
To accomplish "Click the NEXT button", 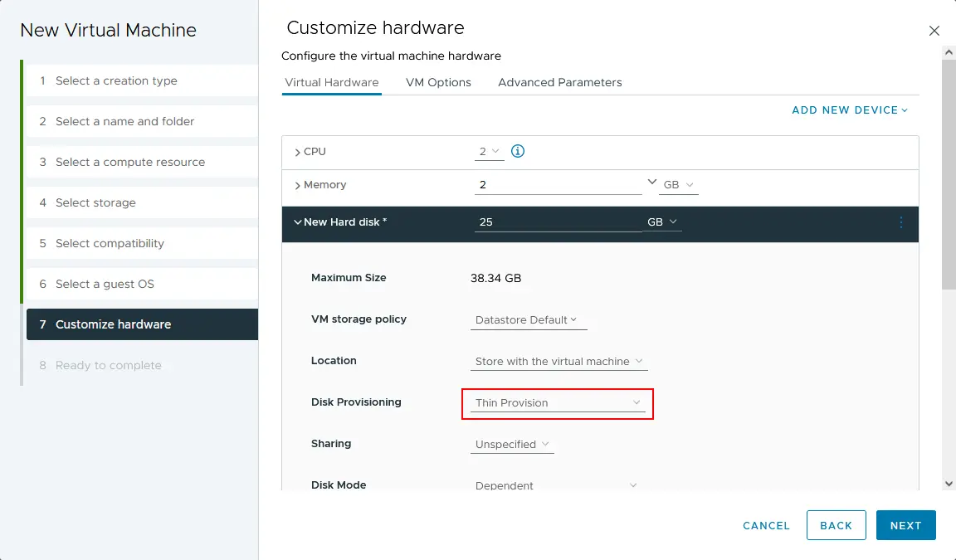I will tap(905, 525).
